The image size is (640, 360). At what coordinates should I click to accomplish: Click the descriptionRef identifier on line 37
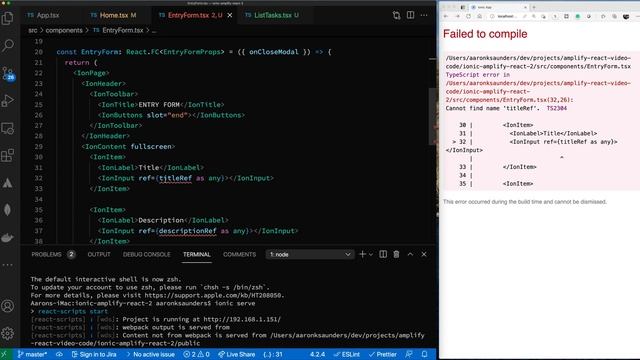187,231
